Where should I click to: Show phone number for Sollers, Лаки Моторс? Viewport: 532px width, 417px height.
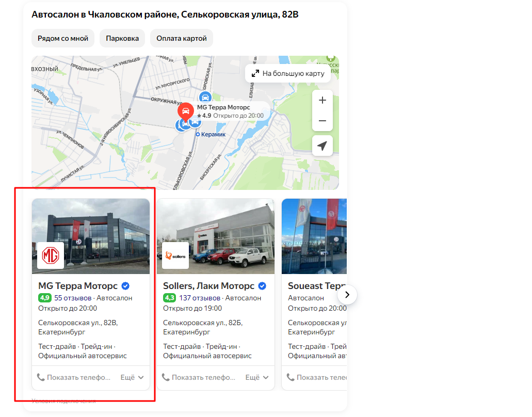(199, 377)
